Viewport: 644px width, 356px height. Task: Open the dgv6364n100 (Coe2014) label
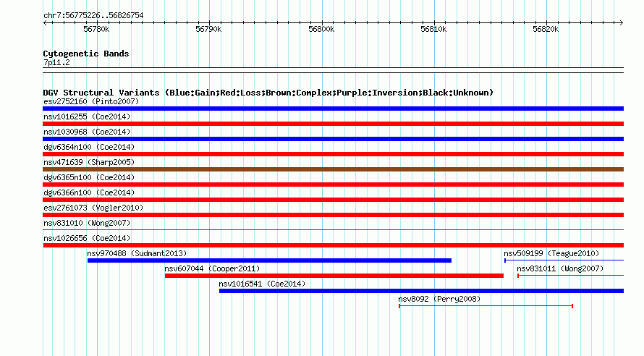point(89,147)
